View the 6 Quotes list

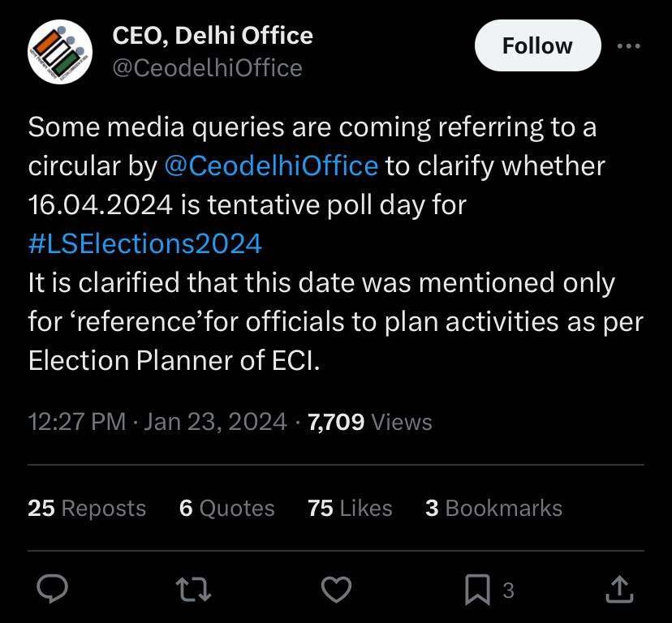[x=227, y=508]
